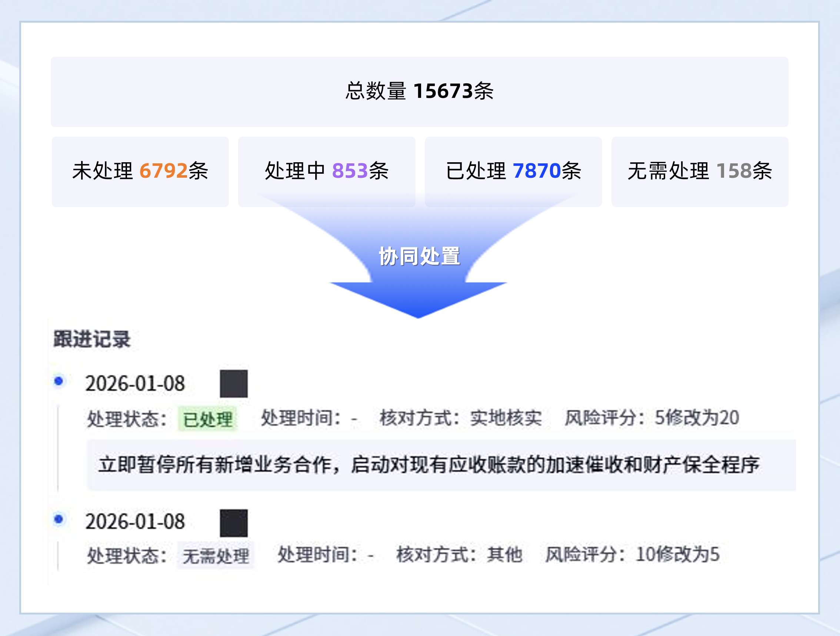Expand the first 2026-01-08 record details
The width and height of the screenshot is (840, 636).
coord(136,383)
